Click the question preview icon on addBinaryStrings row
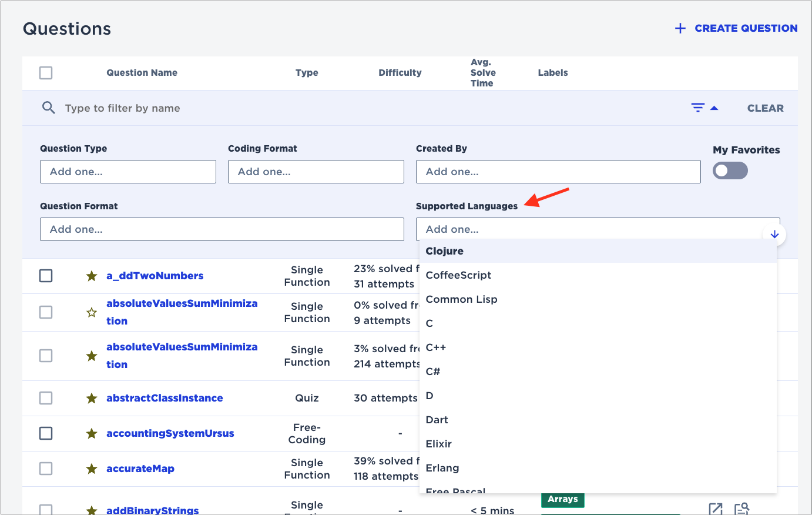The width and height of the screenshot is (812, 515). [741, 507]
